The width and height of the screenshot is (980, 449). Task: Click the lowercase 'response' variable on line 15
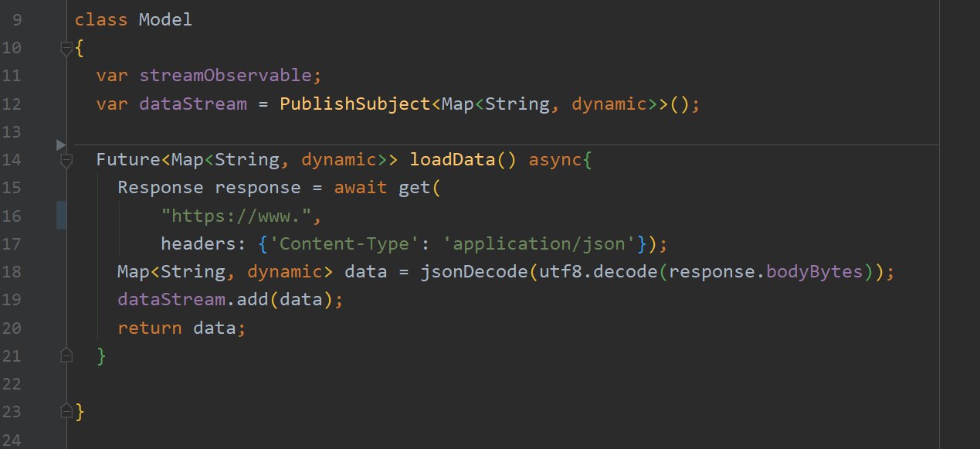click(x=257, y=188)
